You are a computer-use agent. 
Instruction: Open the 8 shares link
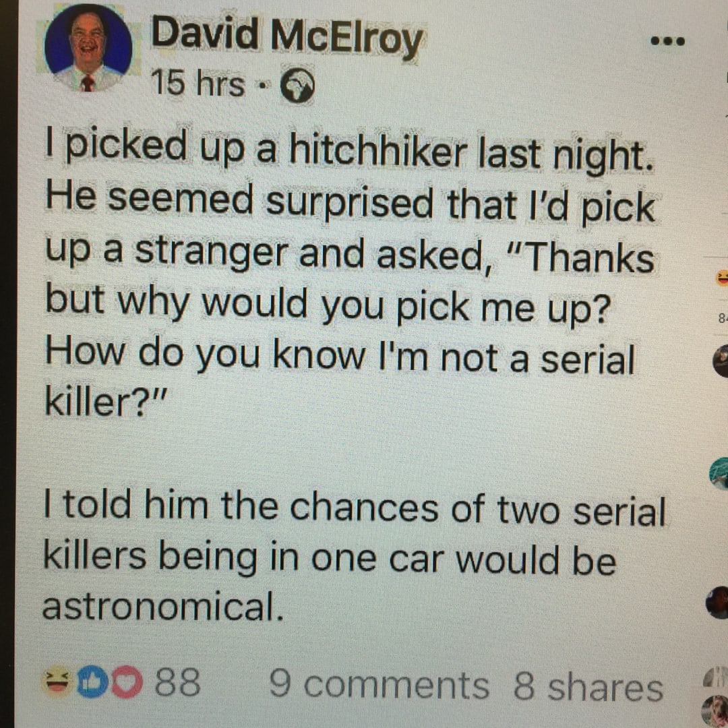pos(588,687)
